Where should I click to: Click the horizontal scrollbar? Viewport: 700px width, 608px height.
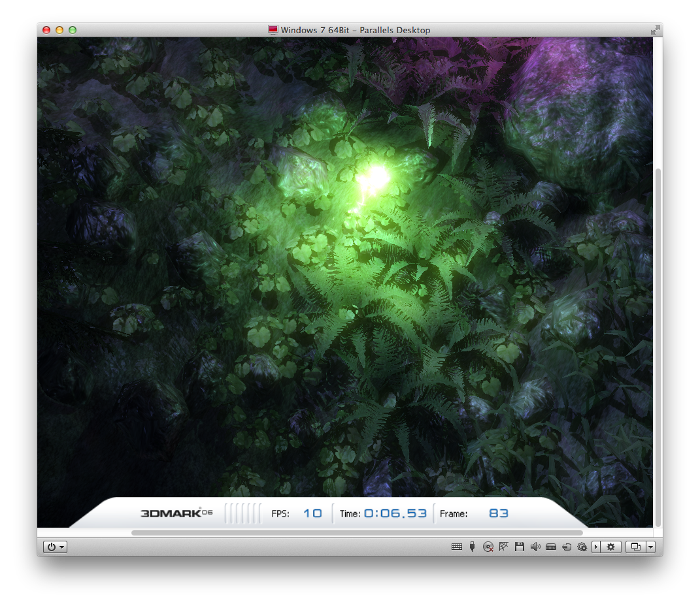[x=357, y=533]
